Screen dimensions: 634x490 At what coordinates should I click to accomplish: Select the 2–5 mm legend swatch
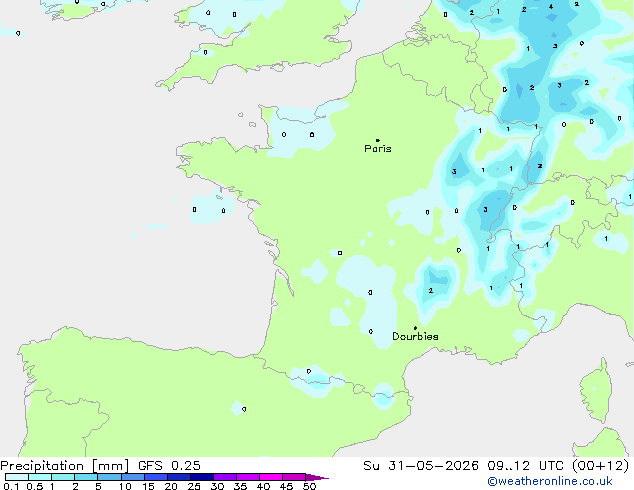86,477
